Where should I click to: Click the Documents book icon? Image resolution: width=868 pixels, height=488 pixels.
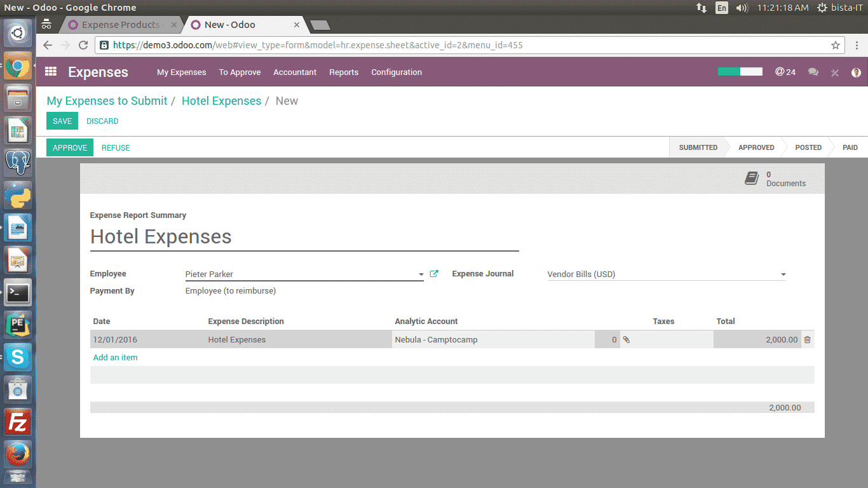(752, 179)
